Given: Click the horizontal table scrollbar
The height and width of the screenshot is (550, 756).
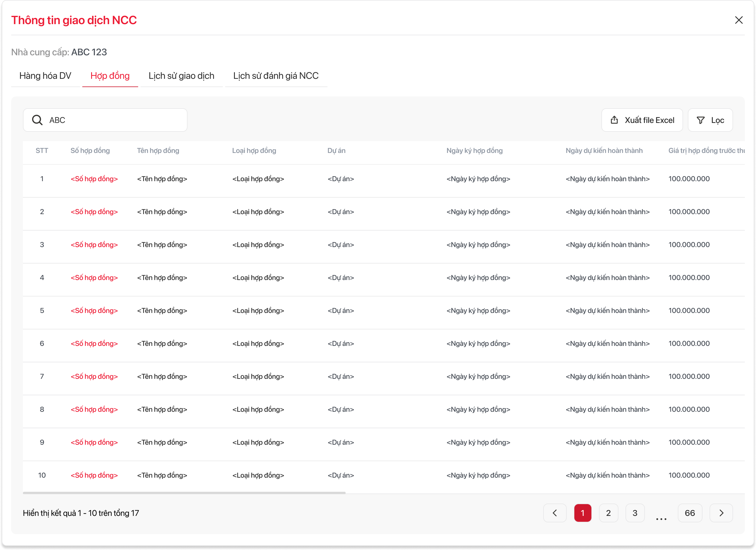Looking at the screenshot, I should point(184,493).
